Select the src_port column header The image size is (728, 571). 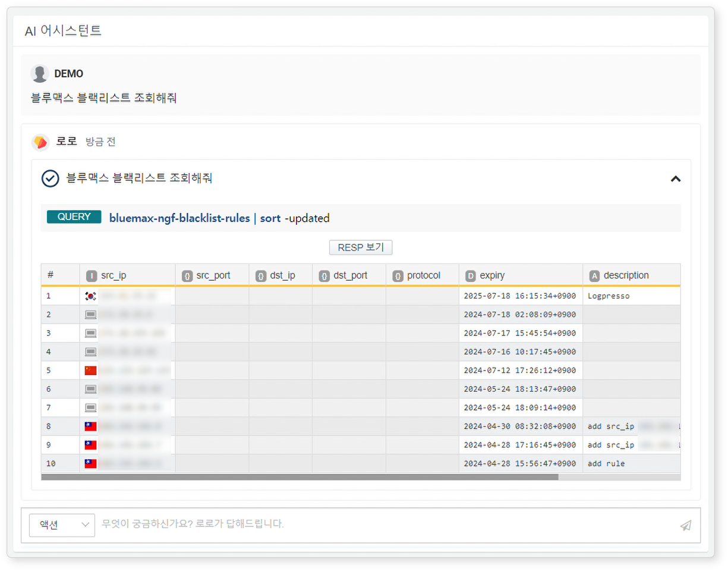[212, 275]
